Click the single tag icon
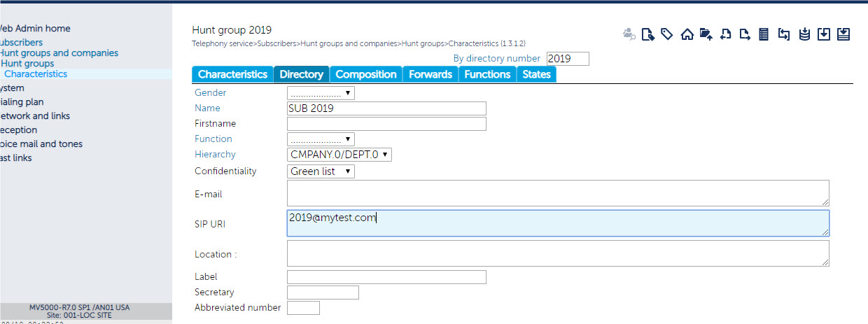868x324 pixels. (667, 34)
